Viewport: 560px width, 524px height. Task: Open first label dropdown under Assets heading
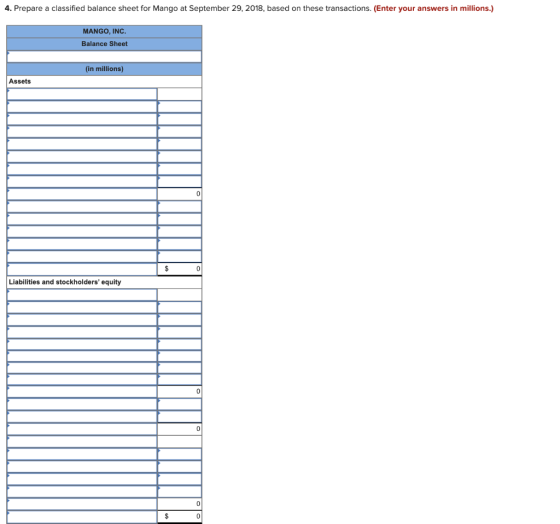[x=82, y=94]
